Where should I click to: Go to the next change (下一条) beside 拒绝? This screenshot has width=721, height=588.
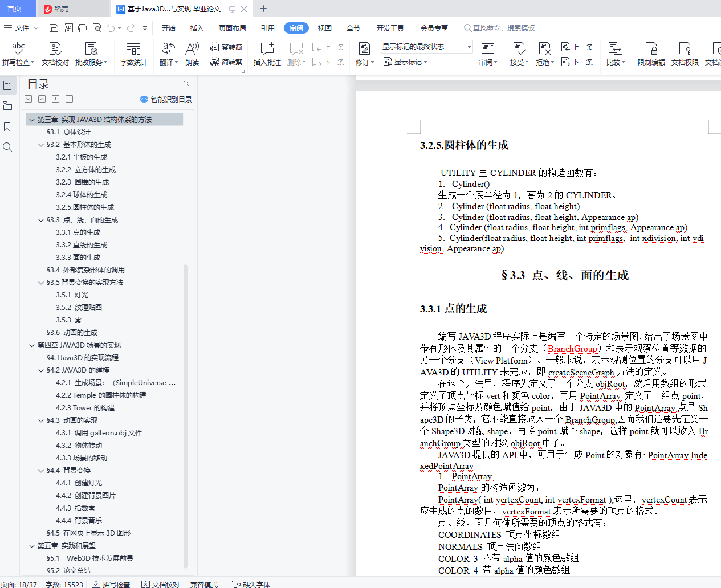(x=577, y=62)
